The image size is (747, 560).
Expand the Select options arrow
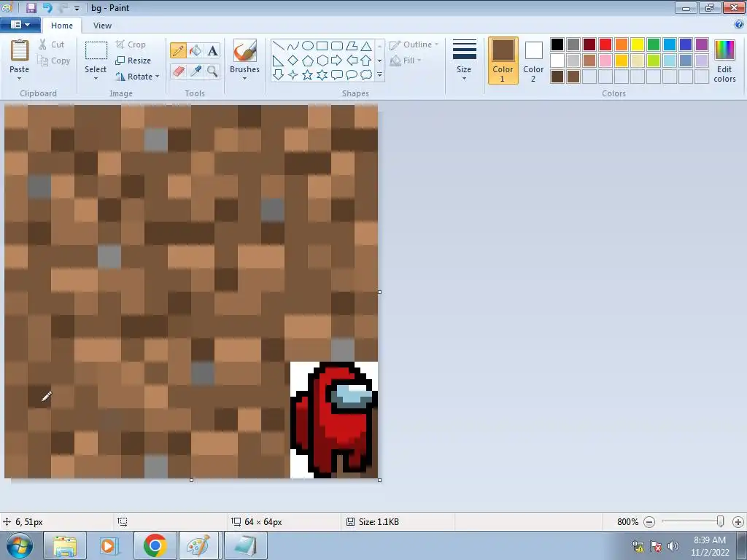coord(96,78)
